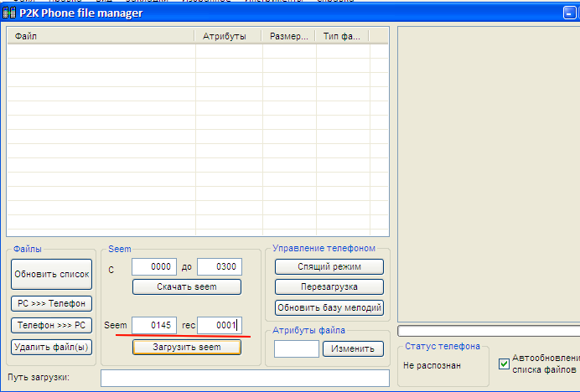580x392 pixels.
Task: Focus the seem range start field 0000
Action: pyautogui.click(x=154, y=266)
